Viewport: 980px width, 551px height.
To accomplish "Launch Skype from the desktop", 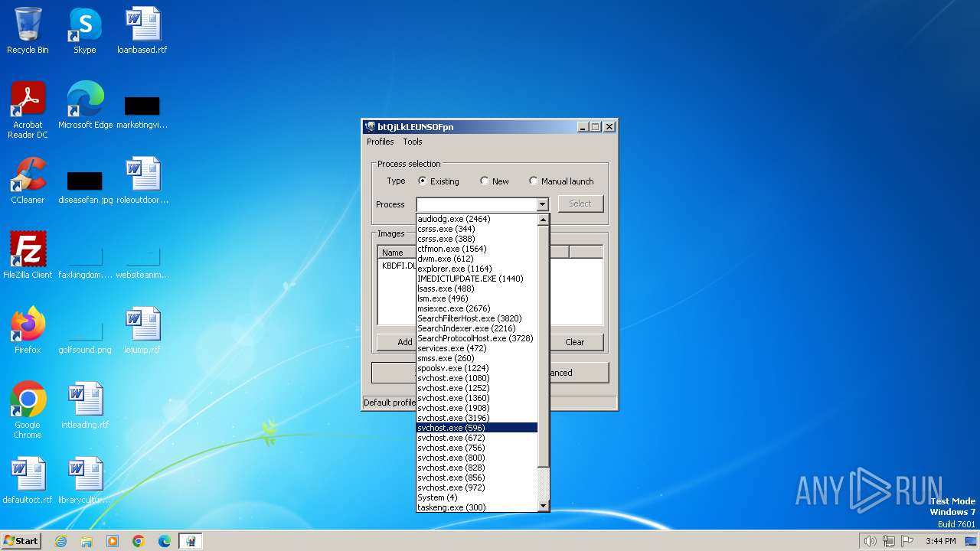I will [x=85, y=31].
